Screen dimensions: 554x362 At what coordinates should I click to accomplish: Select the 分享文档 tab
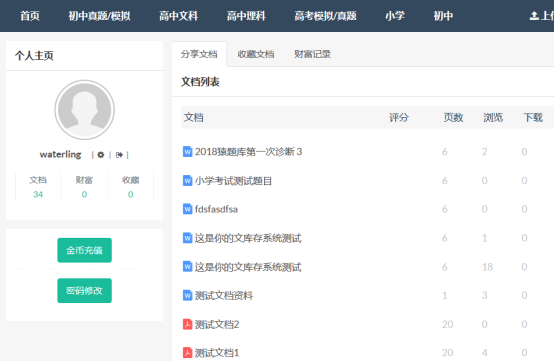click(199, 54)
